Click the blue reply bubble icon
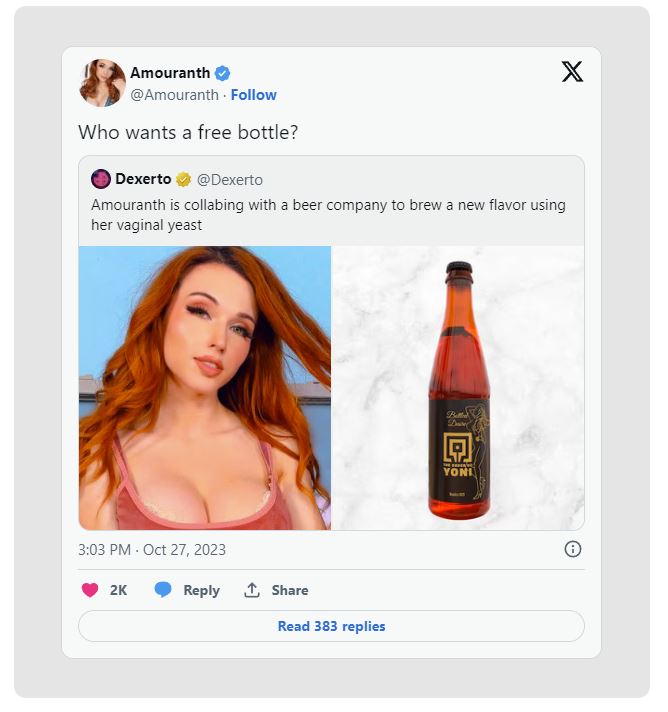The height and width of the screenshot is (712, 668). (x=163, y=589)
